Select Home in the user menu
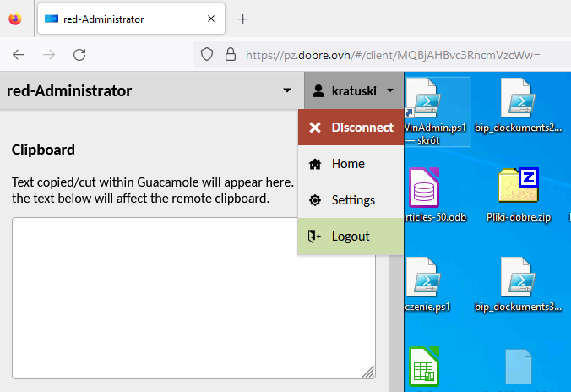Screen dimensions: 571x392 coord(348,164)
